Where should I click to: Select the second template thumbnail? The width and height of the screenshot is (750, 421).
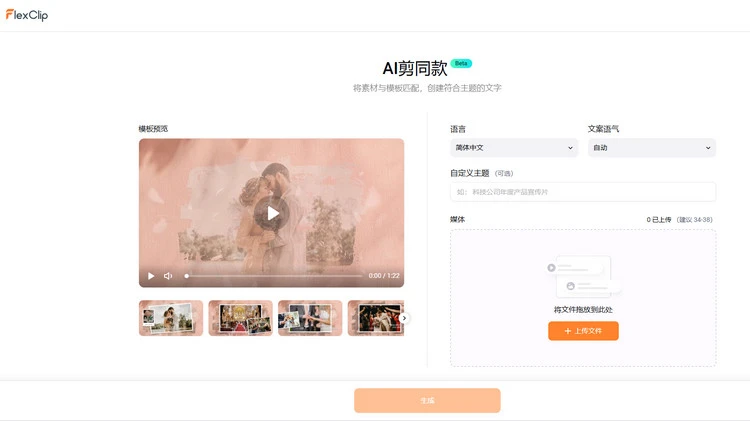[241, 318]
